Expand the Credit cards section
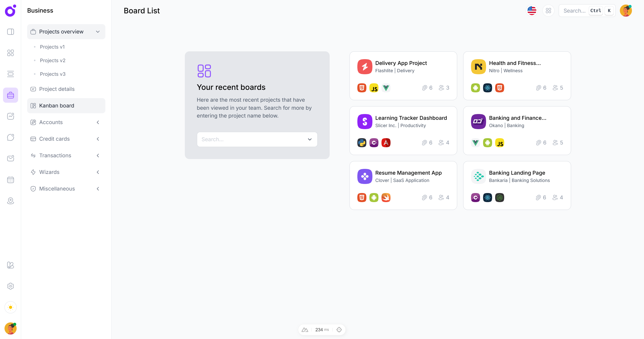 (98, 139)
